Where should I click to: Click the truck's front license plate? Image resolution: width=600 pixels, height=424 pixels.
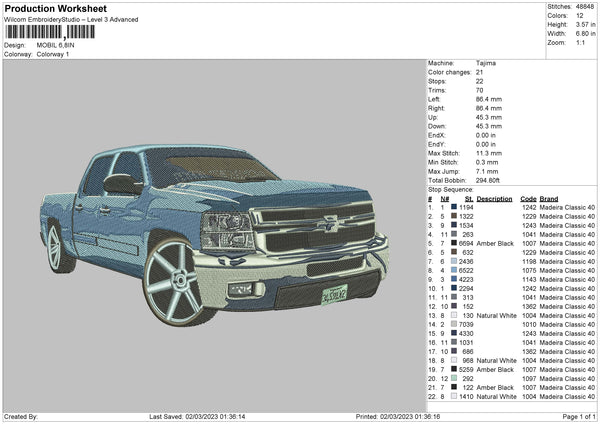pyautogui.click(x=332, y=296)
